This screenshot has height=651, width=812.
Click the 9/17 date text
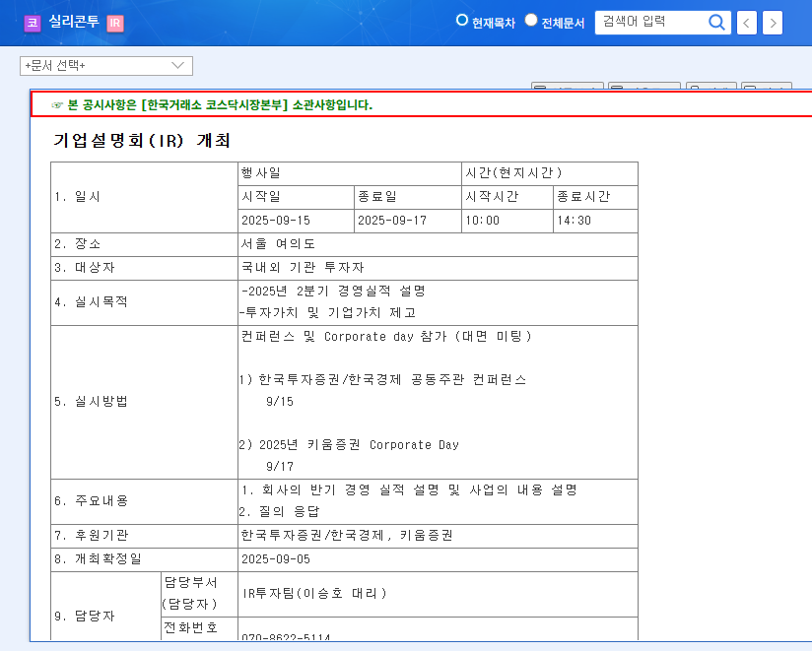(x=280, y=467)
